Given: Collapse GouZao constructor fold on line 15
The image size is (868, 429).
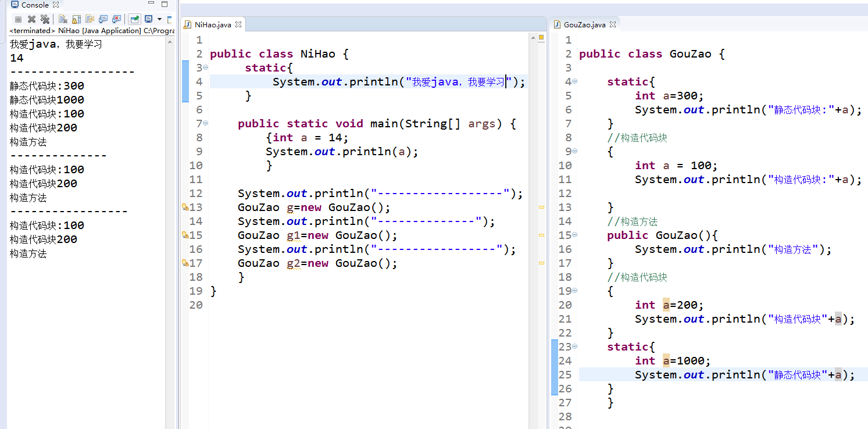Looking at the screenshot, I should 574,235.
